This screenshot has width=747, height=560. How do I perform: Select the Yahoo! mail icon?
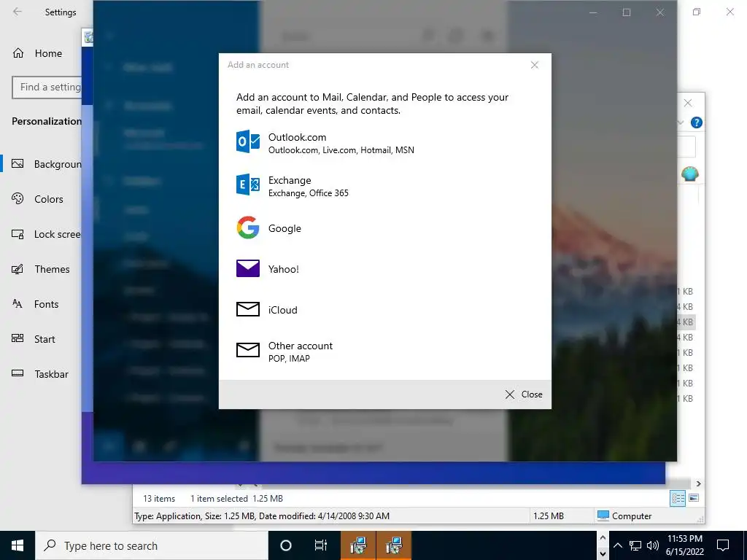tap(248, 268)
